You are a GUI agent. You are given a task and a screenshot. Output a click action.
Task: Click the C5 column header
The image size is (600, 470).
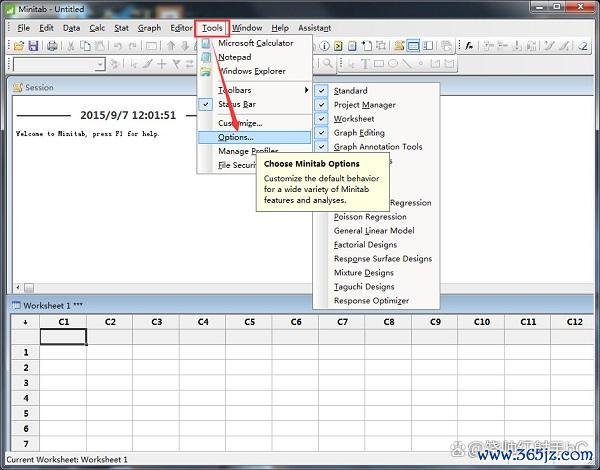(x=249, y=322)
